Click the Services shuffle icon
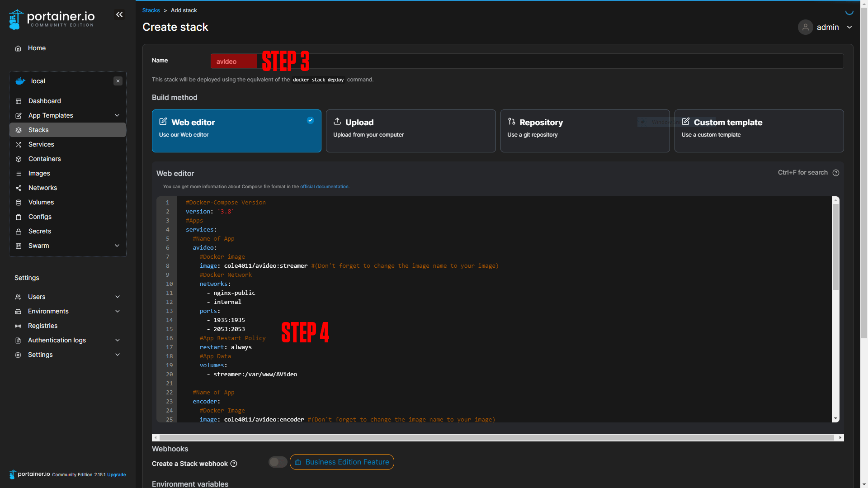Image resolution: width=868 pixels, height=488 pixels. click(19, 145)
